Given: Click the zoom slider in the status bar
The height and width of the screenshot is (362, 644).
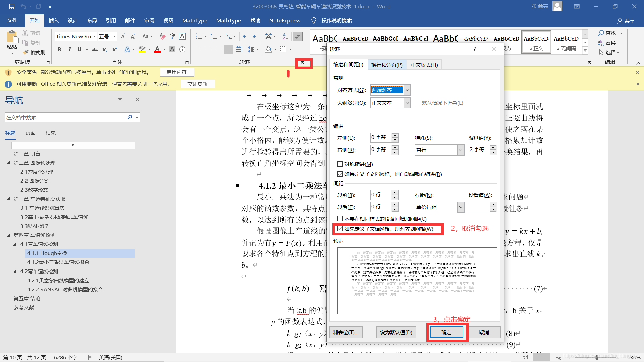Looking at the screenshot, I should [597, 358].
